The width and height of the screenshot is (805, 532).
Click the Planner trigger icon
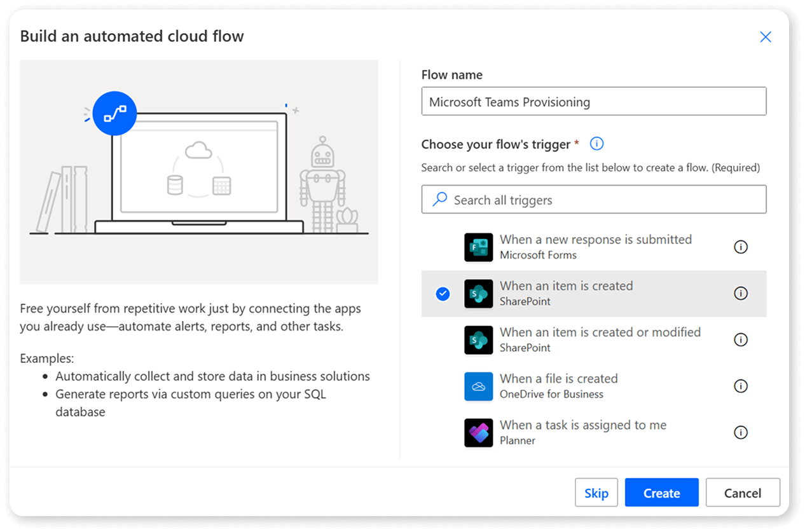point(478,433)
